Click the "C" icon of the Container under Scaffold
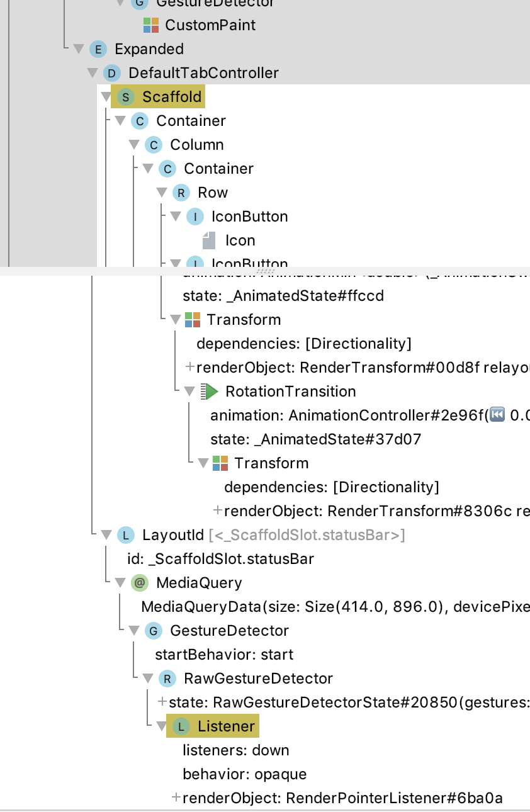 140,121
